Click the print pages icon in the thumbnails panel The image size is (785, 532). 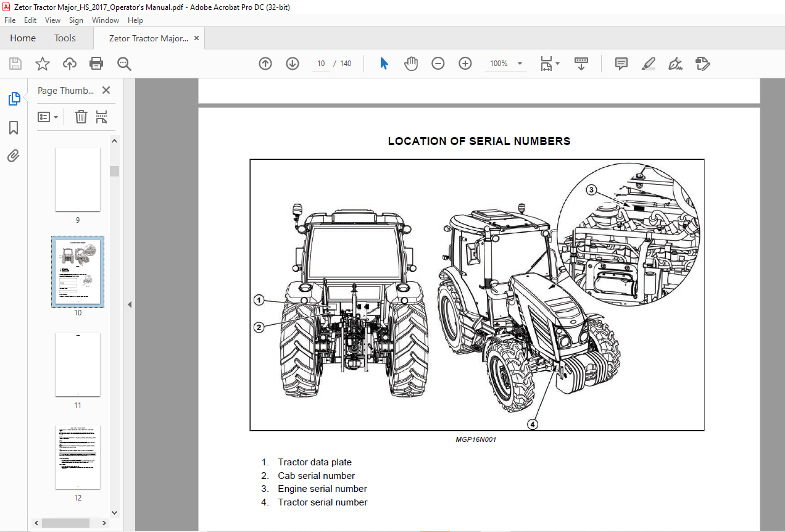[x=102, y=117]
